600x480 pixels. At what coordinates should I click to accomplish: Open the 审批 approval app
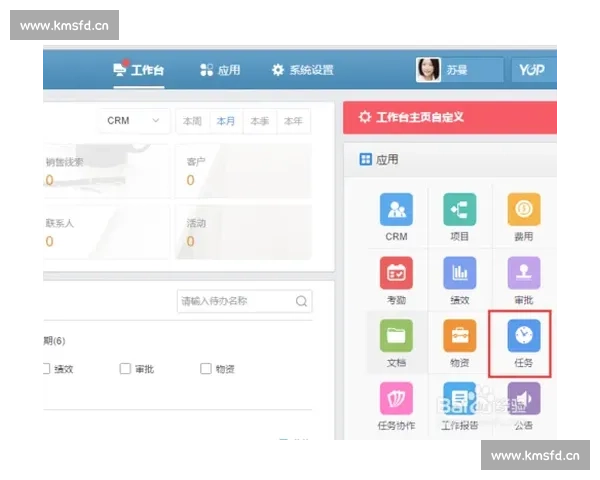click(x=523, y=273)
